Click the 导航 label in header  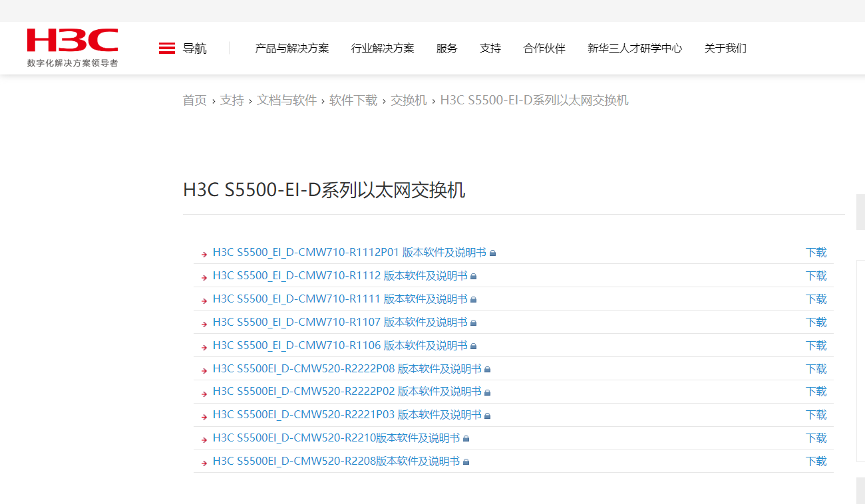(x=195, y=49)
